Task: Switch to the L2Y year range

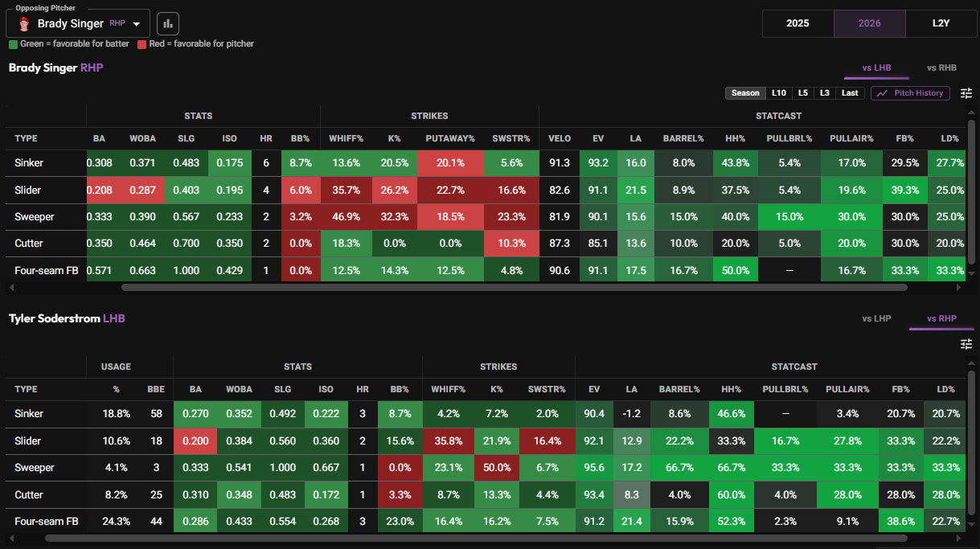Action: pyautogui.click(x=941, y=23)
